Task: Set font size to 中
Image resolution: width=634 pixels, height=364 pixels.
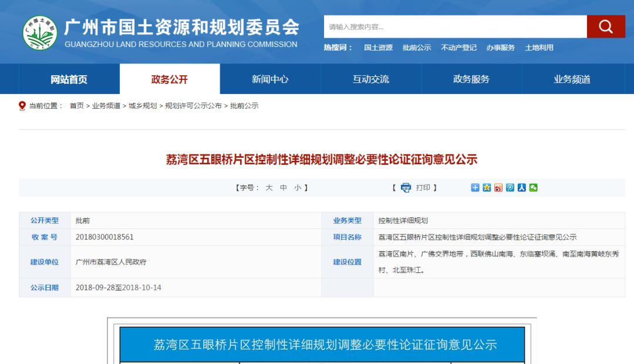Action: click(284, 188)
